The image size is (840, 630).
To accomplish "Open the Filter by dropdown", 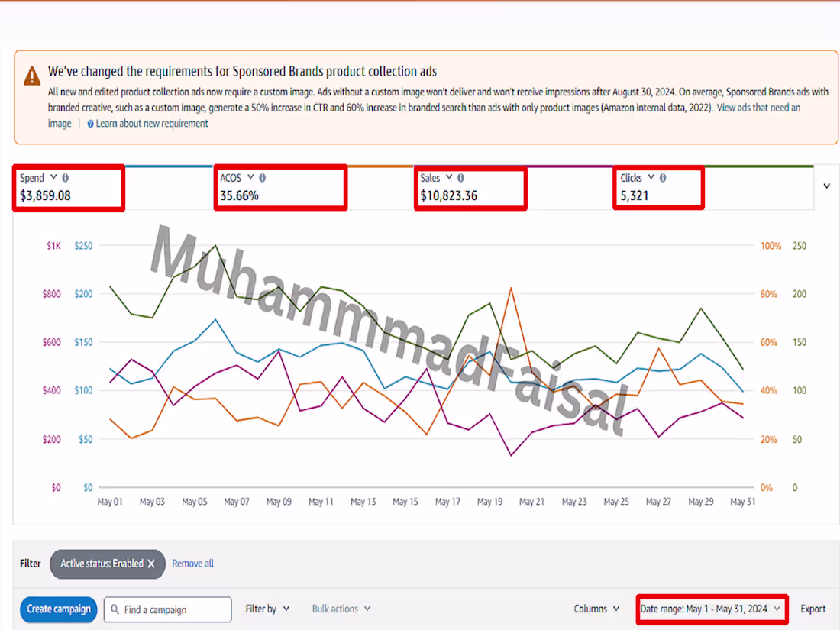I will [267, 609].
